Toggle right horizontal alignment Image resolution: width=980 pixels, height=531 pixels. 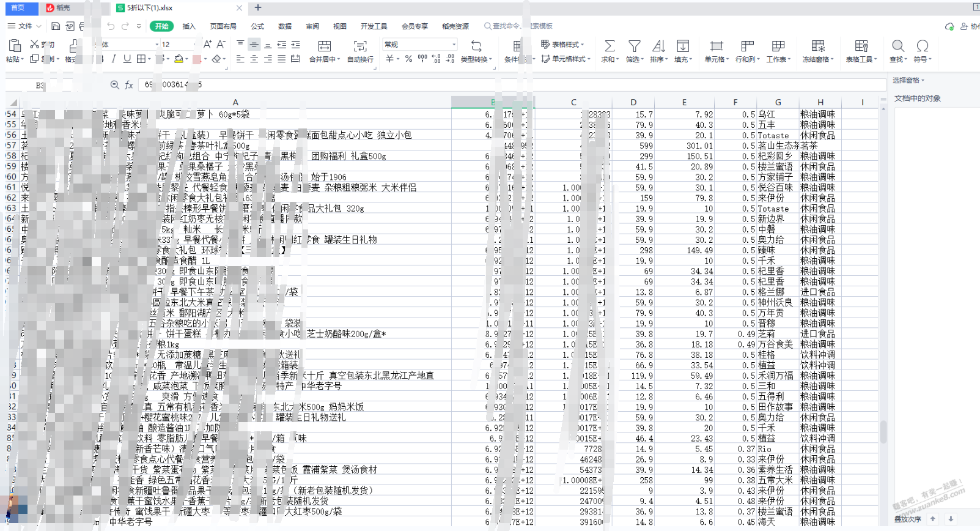pyautogui.click(x=268, y=59)
